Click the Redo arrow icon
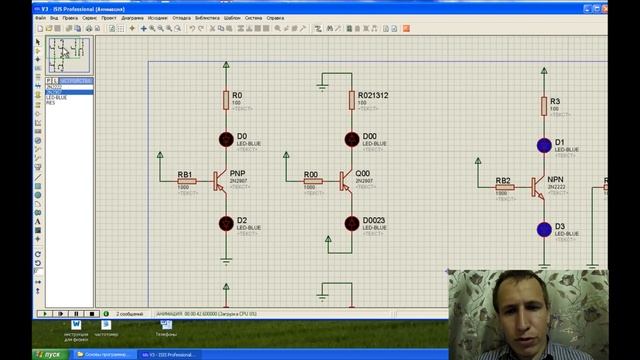 click(200, 29)
